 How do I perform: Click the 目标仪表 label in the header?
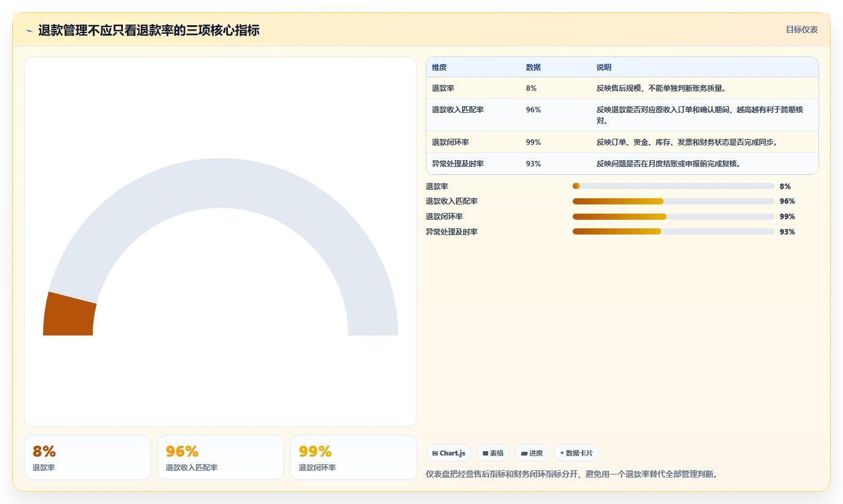pyautogui.click(x=802, y=29)
